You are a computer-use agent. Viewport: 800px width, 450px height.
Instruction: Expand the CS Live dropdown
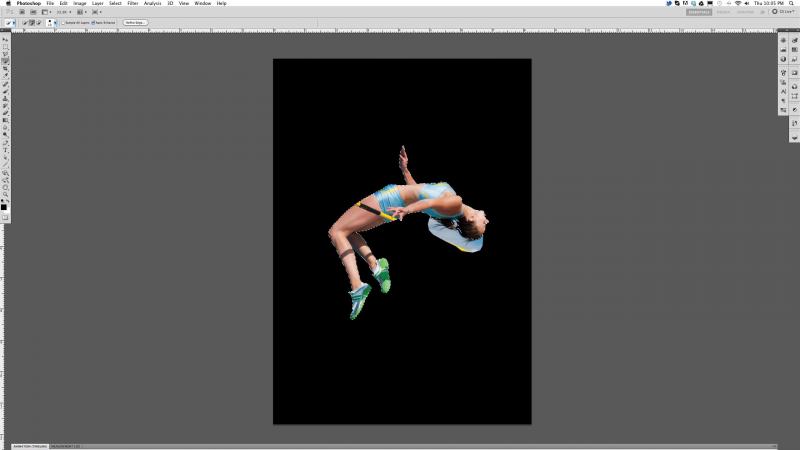coord(783,11)
